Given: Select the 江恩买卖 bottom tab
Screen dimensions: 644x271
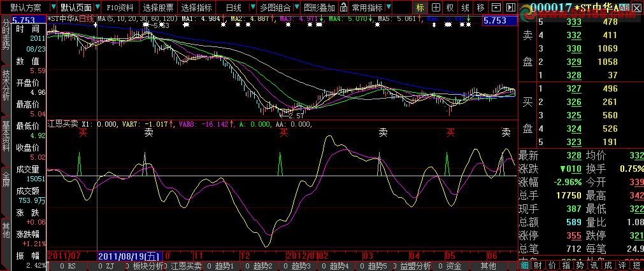Looking at the screenshot, I should pyautogui.click(x=183, y=266).
